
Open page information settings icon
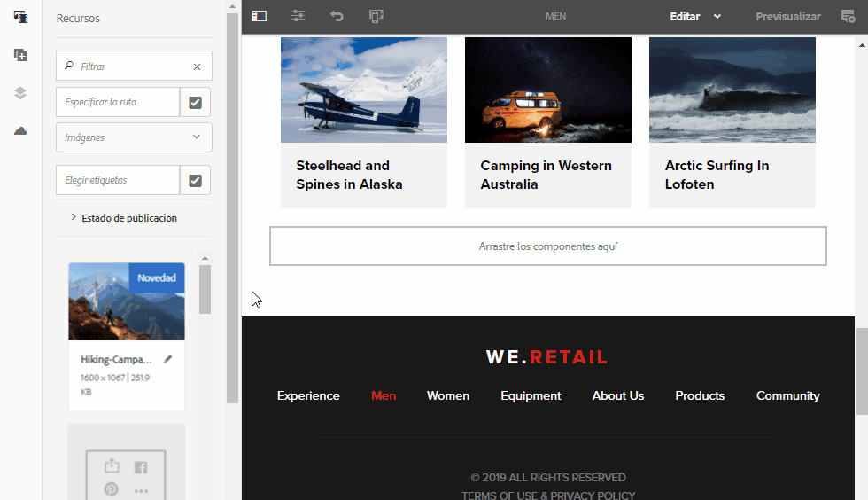298,16
